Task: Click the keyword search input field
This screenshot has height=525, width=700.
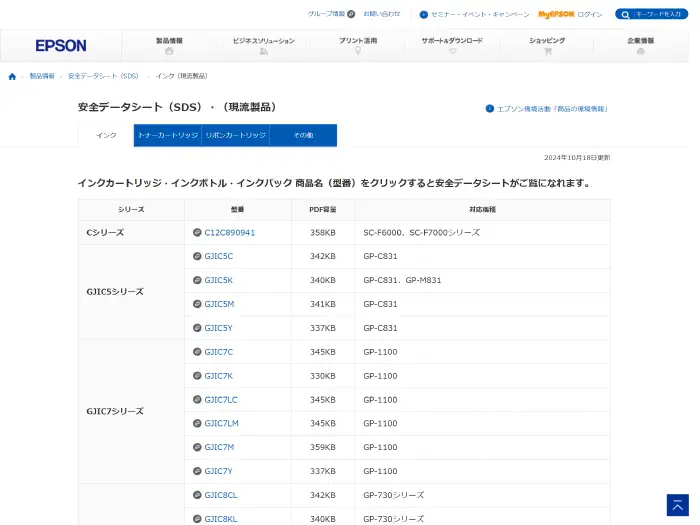Action: 658,14
